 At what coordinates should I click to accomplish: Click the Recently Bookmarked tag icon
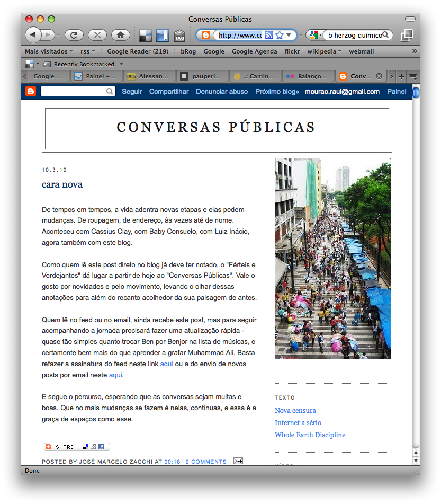tap(47, 64)
